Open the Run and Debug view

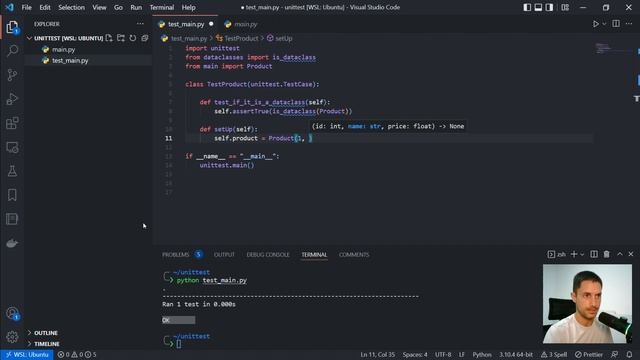tap(12, 99)
